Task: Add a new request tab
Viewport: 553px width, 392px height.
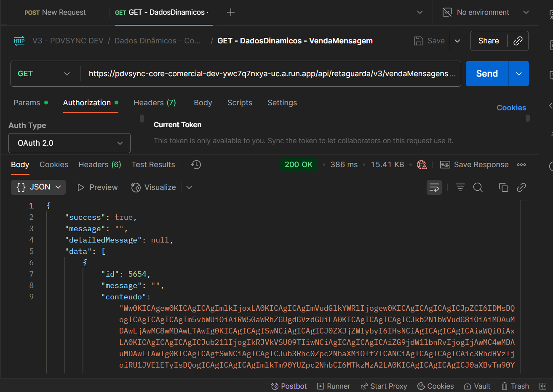Action: pyautogui.click(x=231, y=13)
